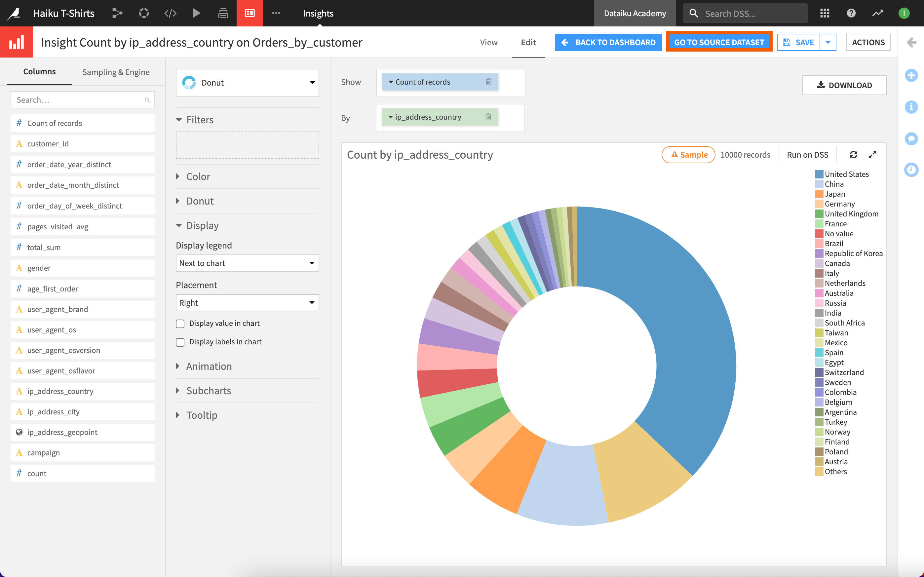Delete the ip_address_country grouping with trash icon
This screenshot has height=577, width=924.
tap(489, 117)
